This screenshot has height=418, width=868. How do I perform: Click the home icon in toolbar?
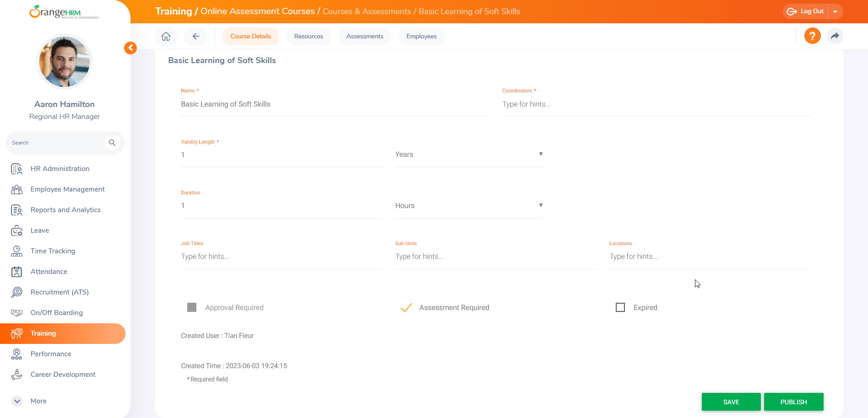(x=166, y=36)
